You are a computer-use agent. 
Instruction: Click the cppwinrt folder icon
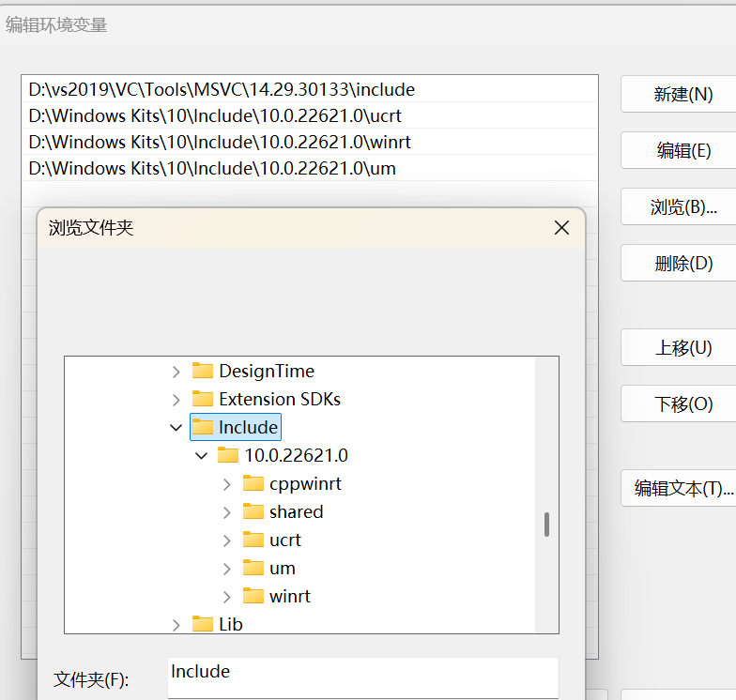click(253, 482)
